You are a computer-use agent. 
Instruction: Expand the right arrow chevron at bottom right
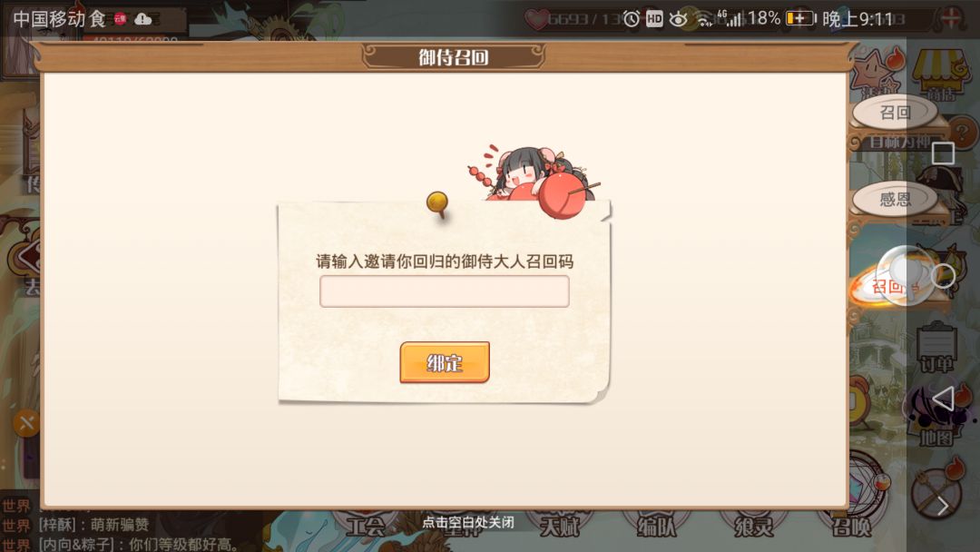(943, 506)
